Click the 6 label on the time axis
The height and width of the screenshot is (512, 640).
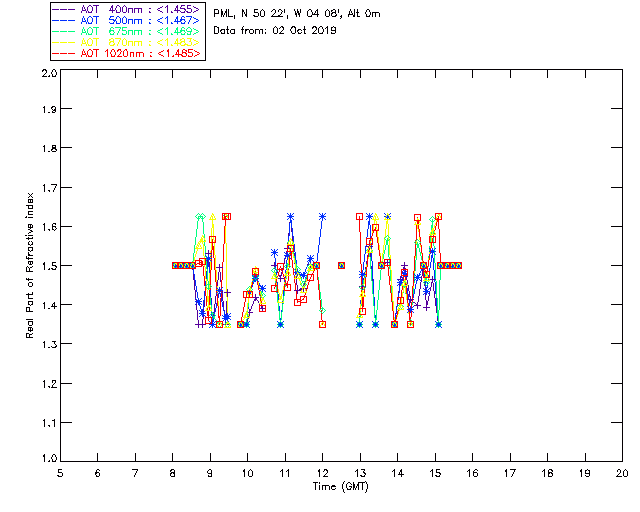pyautogui.click(x=98, y=473)
